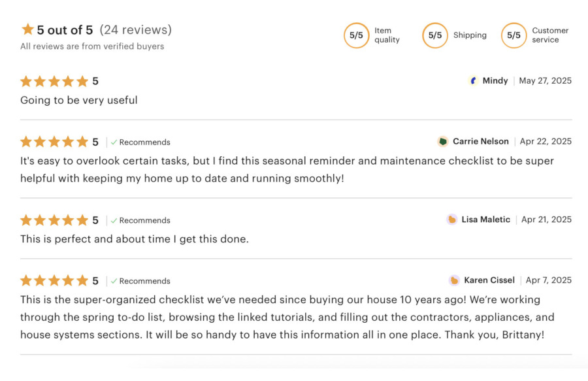
Task: Click the Item quality 5/5 badge
Action: tap(356, 35)
